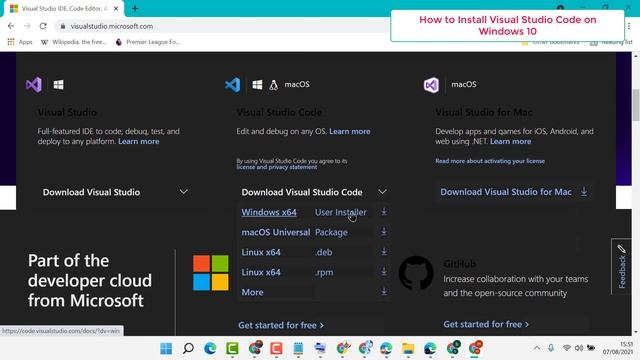Screen dimensions: 640x360
Task: Click the Download Visual Studio for Mac arrow icon
Action: pos(584,191)
